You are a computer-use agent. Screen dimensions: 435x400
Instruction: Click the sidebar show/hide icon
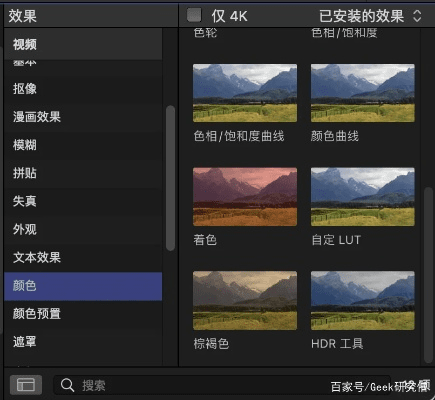(26, 385)
